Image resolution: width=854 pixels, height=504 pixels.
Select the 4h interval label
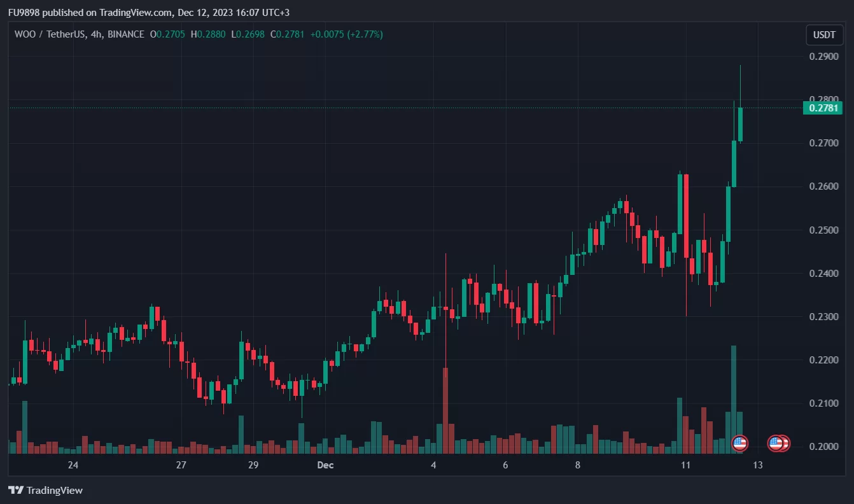(97, 34)
